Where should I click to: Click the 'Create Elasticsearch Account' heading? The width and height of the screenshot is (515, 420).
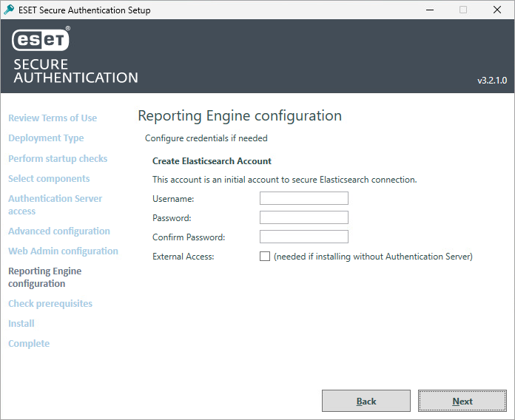tap(212, 161)
